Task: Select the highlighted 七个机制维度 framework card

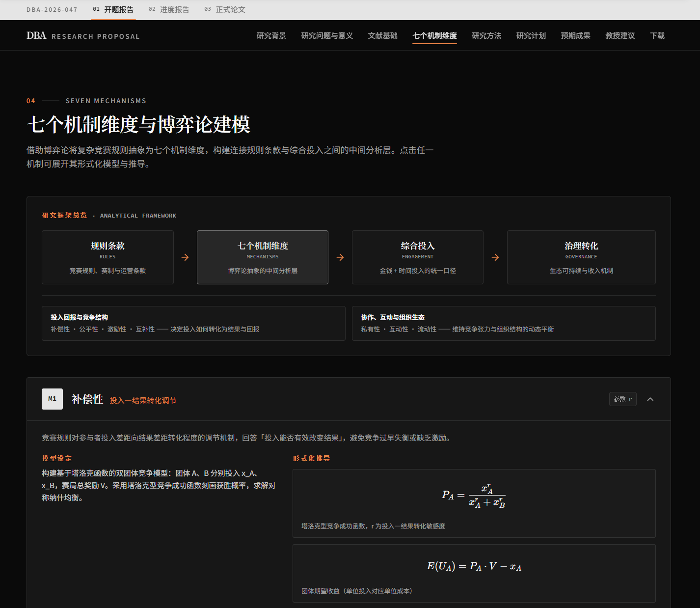Action: [x=263, y=257]
